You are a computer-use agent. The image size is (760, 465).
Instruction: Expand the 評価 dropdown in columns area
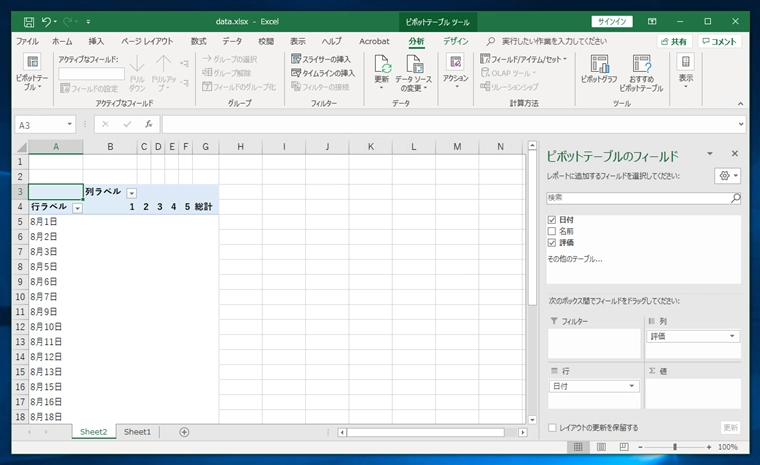point(733,337)
